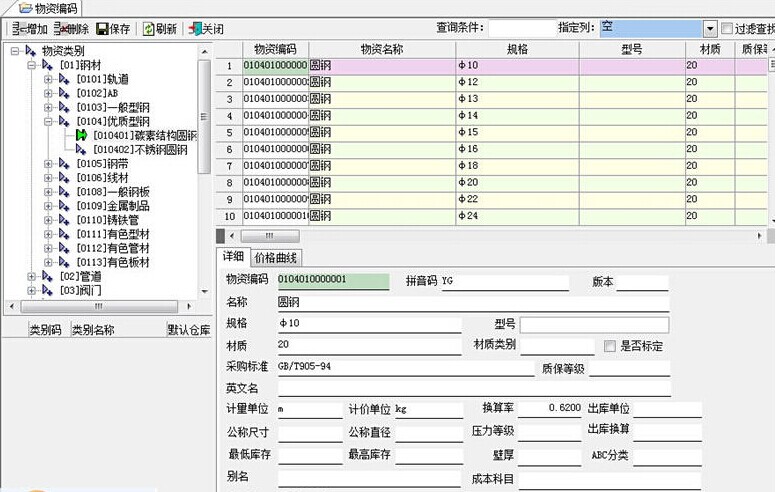Click the 规格 column header

[517, 49]
